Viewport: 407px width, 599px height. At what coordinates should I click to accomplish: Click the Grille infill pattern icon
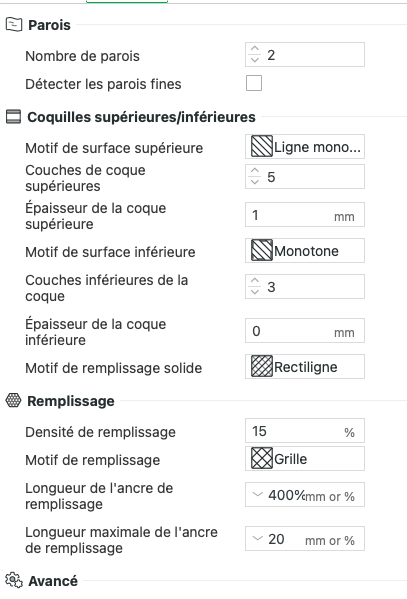(x=262, y=458)
